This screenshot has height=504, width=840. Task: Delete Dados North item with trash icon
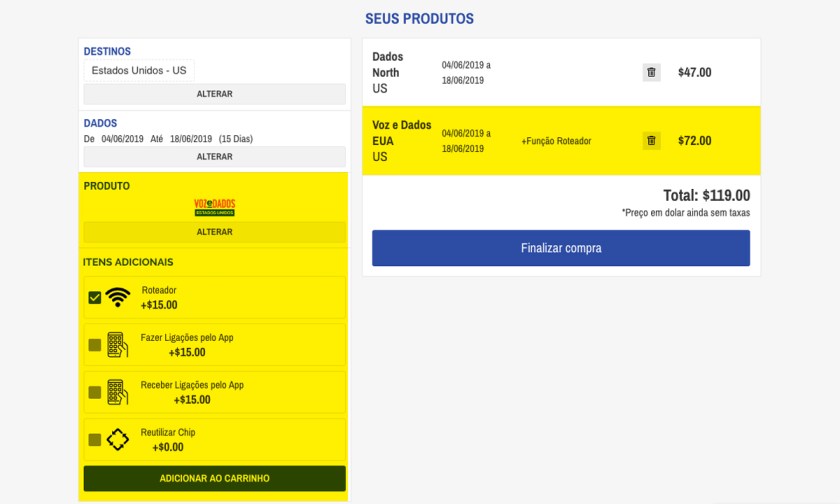651,72
